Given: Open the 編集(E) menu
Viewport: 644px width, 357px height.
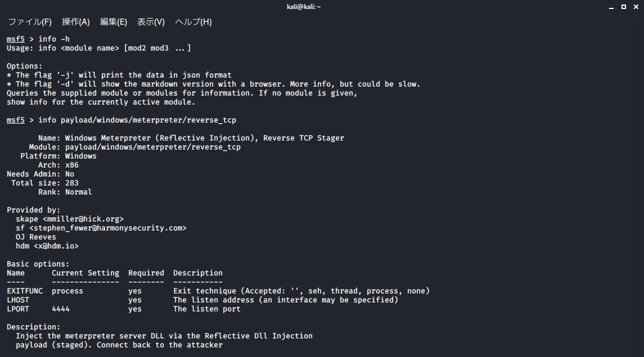Looking at the screenshot, I should point(114,22).
